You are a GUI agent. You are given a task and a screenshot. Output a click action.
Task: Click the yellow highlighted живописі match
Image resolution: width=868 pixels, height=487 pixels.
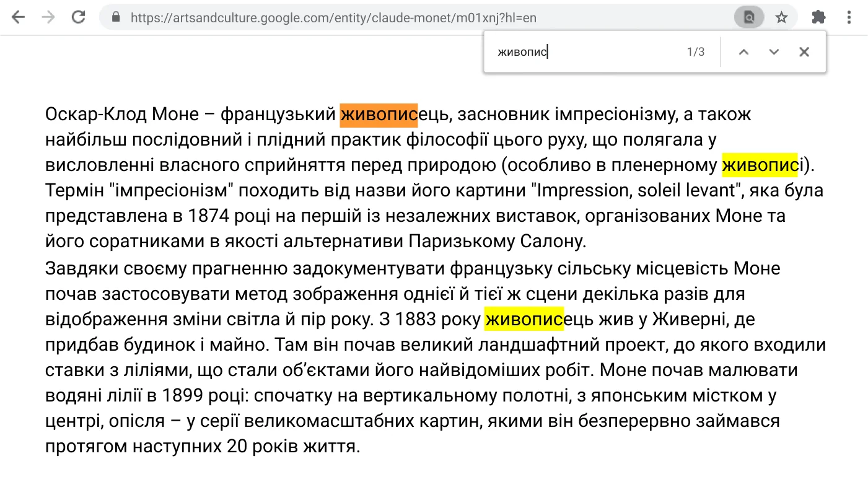point(760,165)
